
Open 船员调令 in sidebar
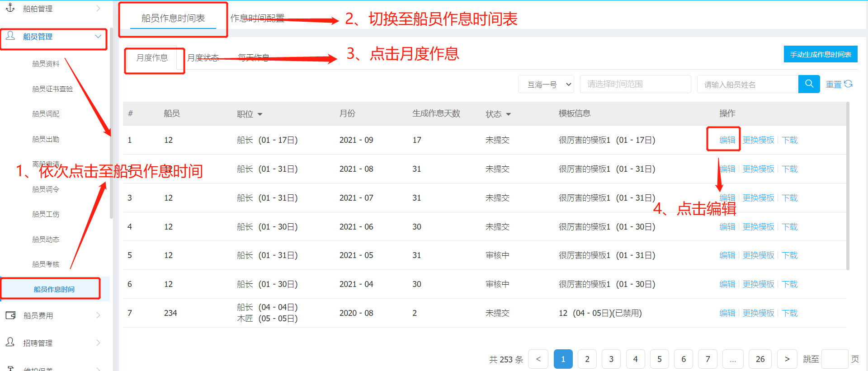pos(46,189)
